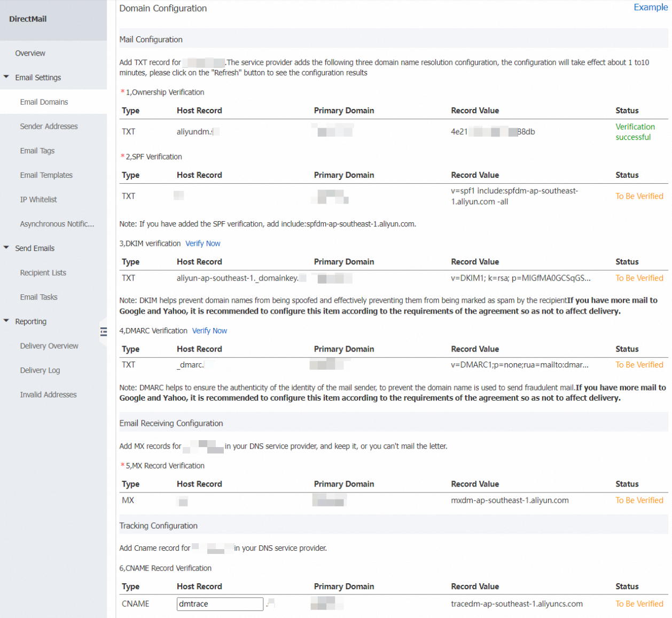Click the aliyun-ap-southeast-1._domainkey host record
The image size is (672, 618).
coord(238,278)
